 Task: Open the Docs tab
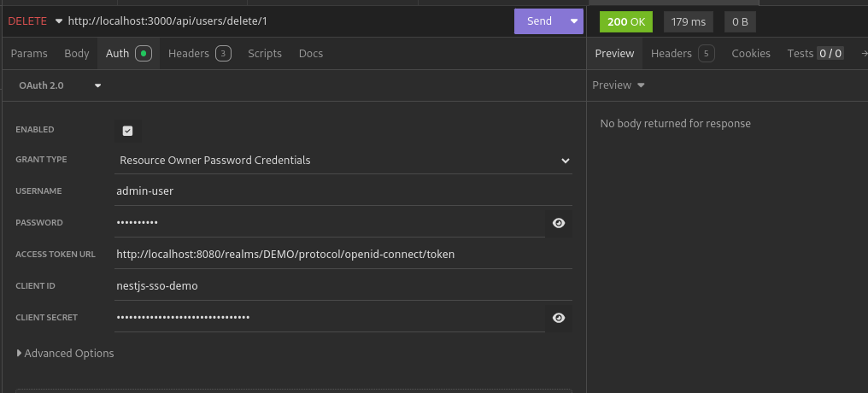point(311,54)
